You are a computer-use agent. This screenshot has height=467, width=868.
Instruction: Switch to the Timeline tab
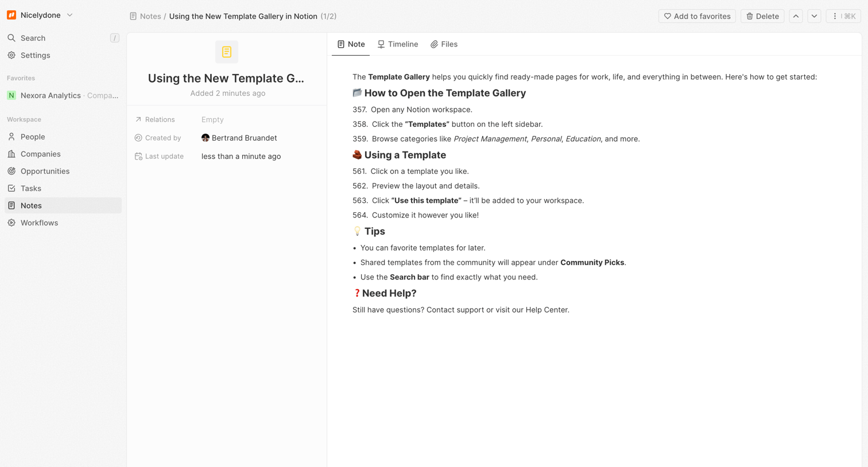click(398, 44)
